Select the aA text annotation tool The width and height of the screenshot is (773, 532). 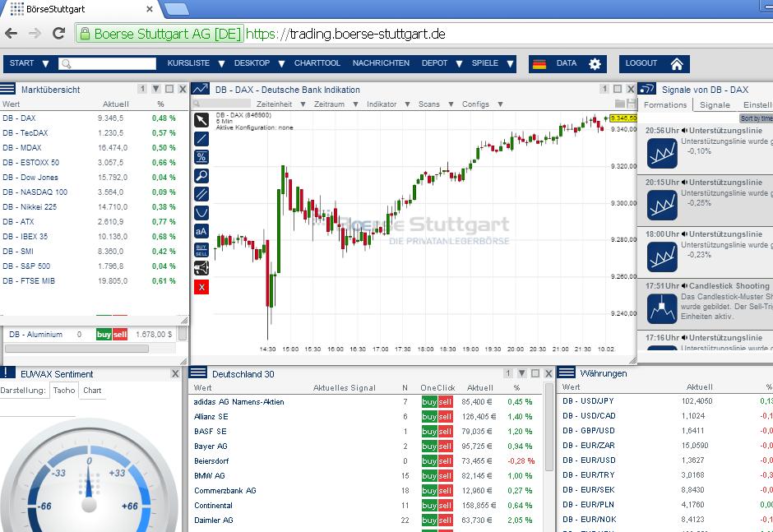coord(201,230)
